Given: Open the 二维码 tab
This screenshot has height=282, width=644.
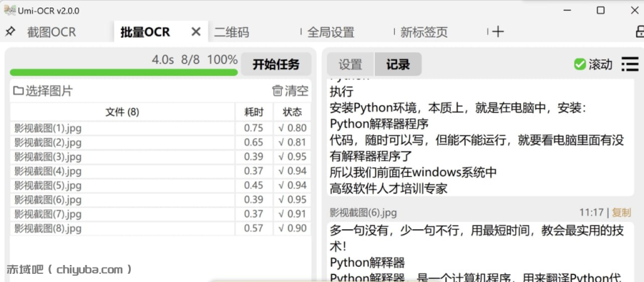Looking at the screenshot, I should tap(231, 32).
